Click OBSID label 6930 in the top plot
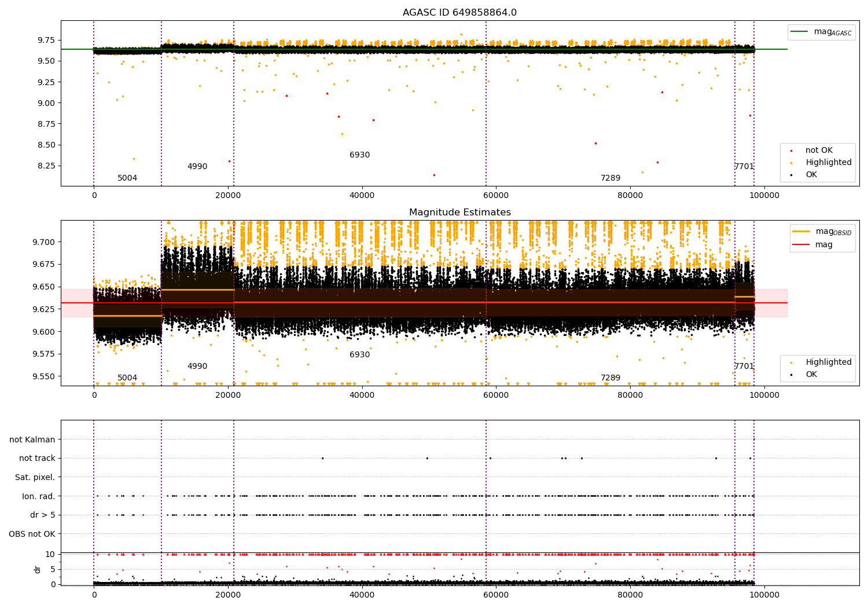The width and height of the screenshot is (868, 608). [360, 155]
